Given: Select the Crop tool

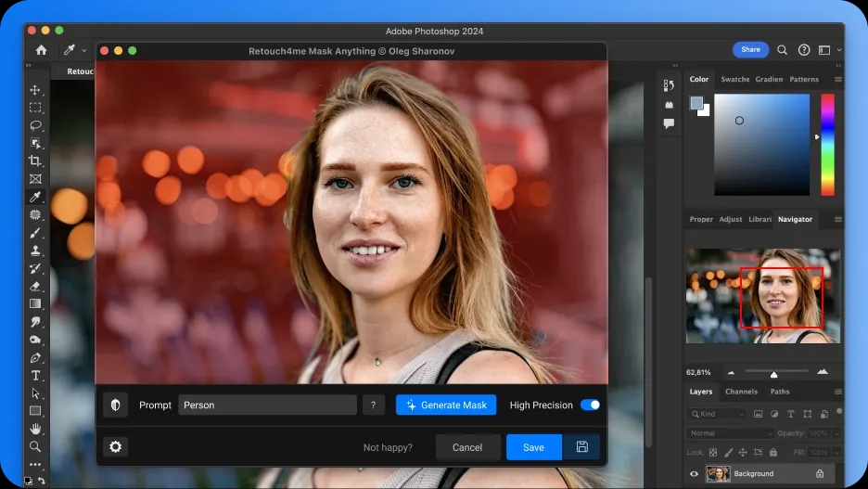Looking at the screenshot, I should 35,161.
